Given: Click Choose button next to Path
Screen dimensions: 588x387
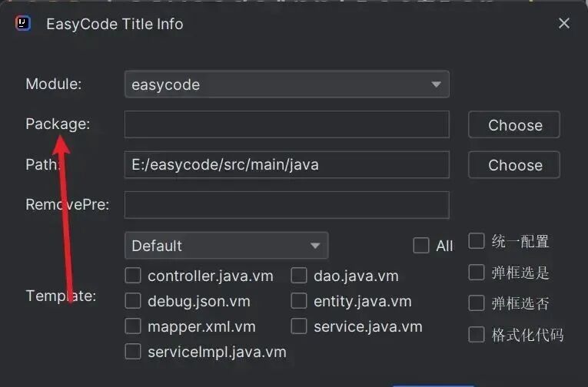Looking at the screenshot, I should pyautogui.click(x=514, y=165).
